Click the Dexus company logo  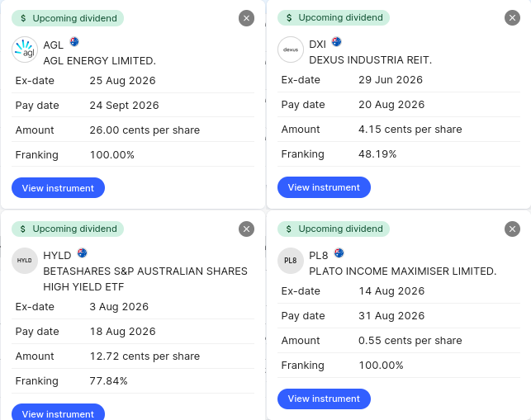tap(291, 50)
